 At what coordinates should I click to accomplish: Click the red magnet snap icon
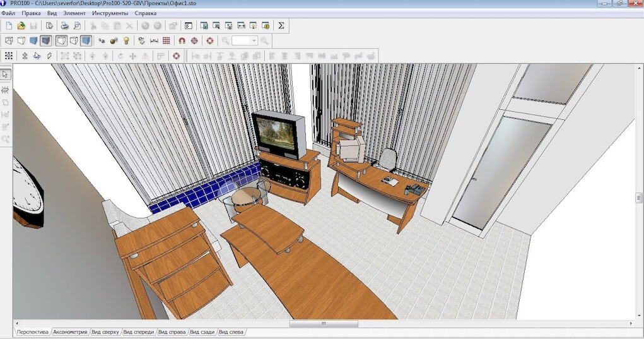click(x=182, y=41)
